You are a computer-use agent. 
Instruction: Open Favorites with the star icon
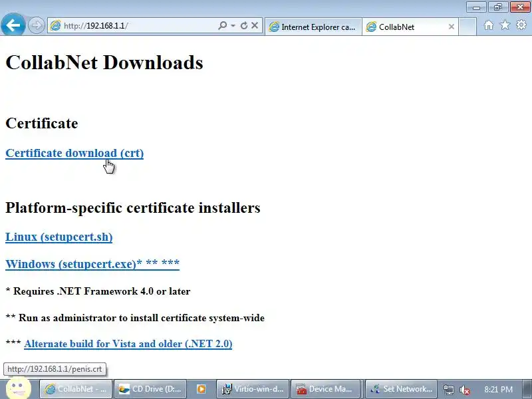[x=505, y=25]
